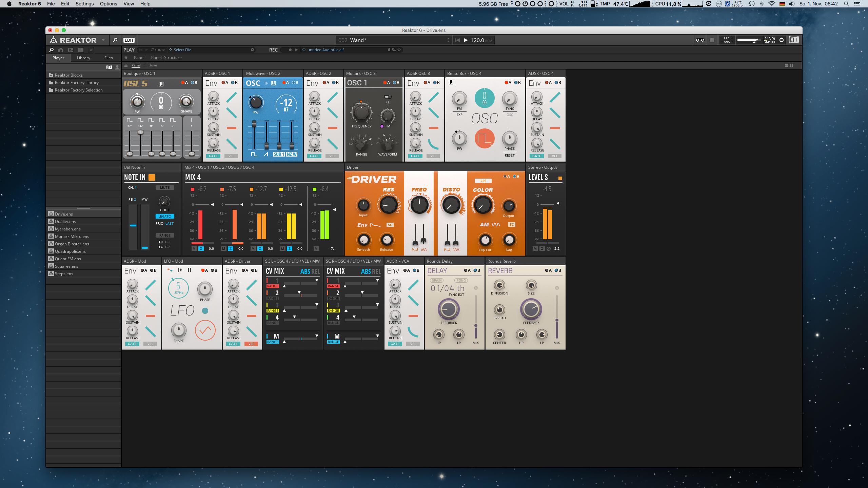
Task: Click the sidebar checkmark icon
Action: click(91, 50)
